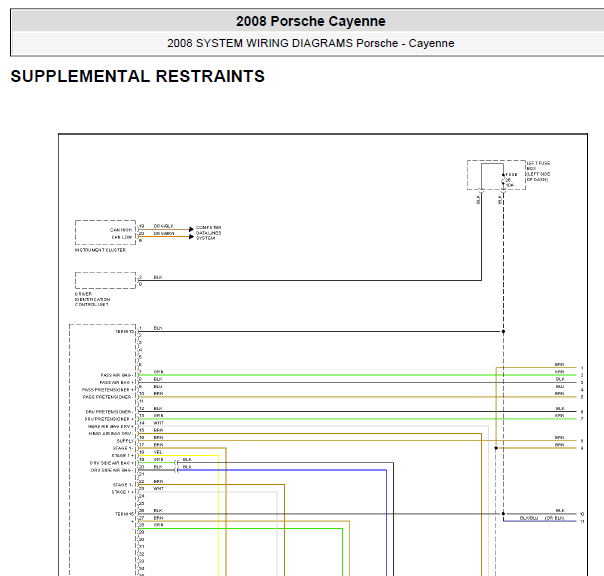Click the 'DRV SIDE AIR BAG +' pin label

(x=112, y=463)
